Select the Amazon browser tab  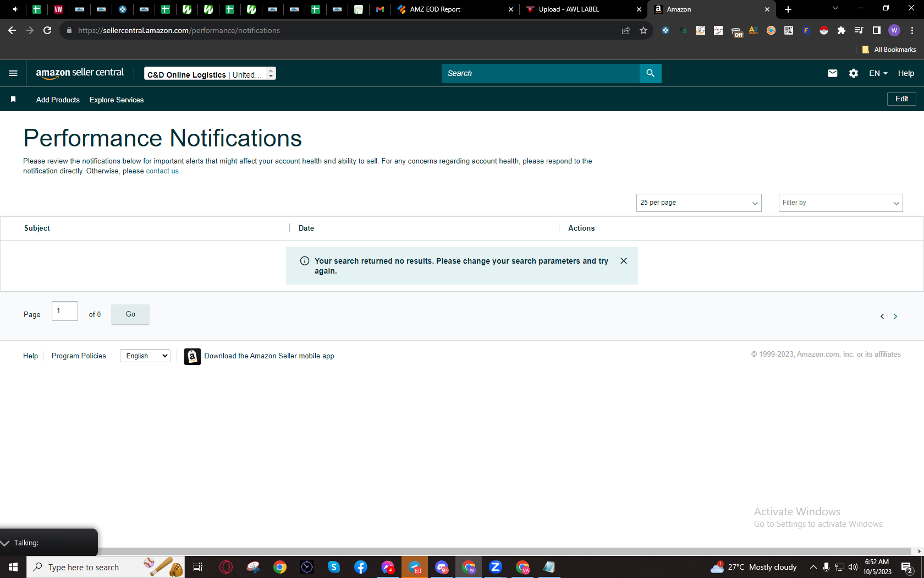712,9
